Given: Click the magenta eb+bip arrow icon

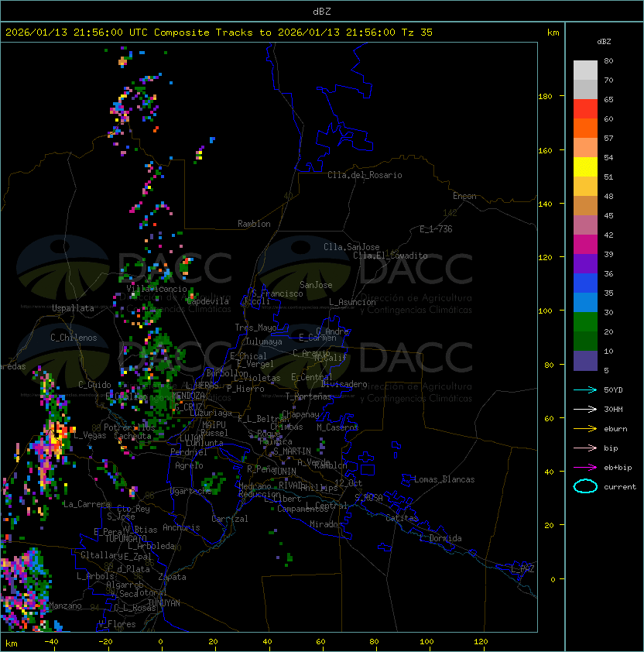Looking at the screenshot, I should point(585,468).
